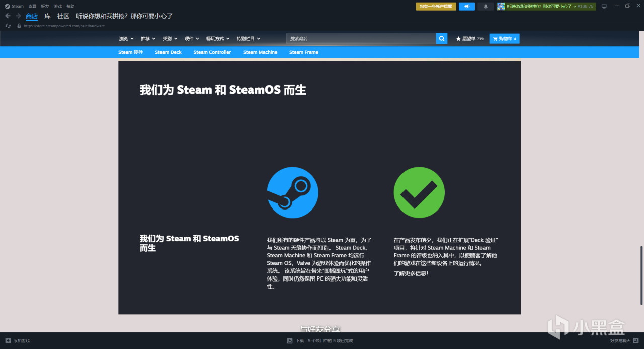Image resolution: width=644 pixels, height=349 pixels.
Task: Select the Steam Frame tab
Action: coord(304,52)
